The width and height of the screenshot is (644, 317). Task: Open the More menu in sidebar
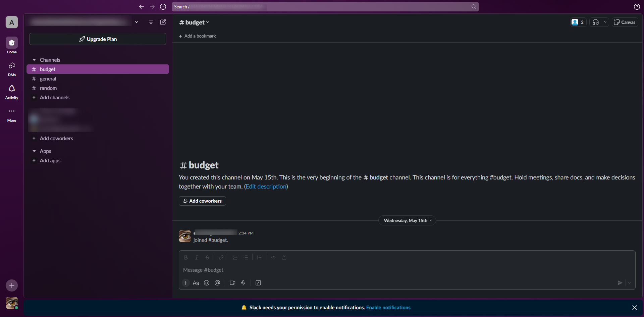12,115
